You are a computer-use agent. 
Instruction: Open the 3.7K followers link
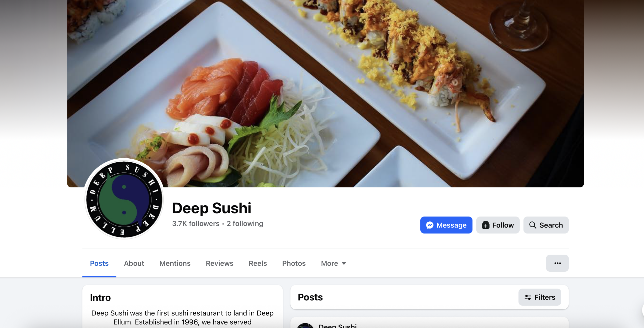(x=196, y=223)
